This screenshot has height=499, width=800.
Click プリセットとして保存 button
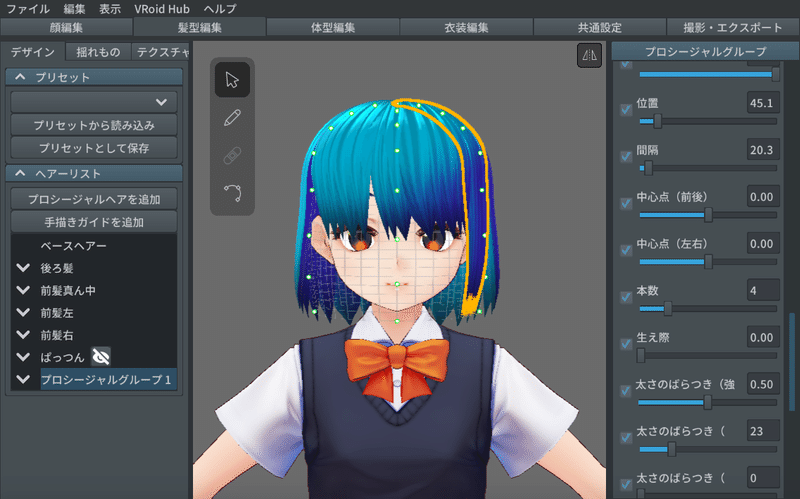(94, 148)
